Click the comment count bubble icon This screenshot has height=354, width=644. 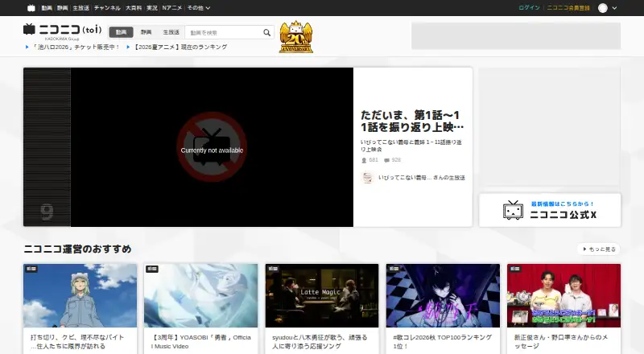coord(386,160)
